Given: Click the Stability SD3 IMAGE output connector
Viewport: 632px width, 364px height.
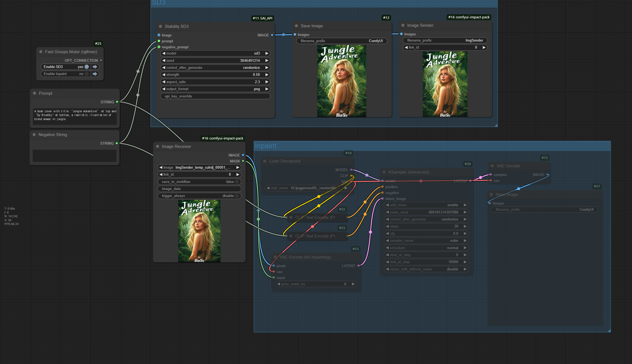Looking at the screenshot, I should click(x=272, y=35).
